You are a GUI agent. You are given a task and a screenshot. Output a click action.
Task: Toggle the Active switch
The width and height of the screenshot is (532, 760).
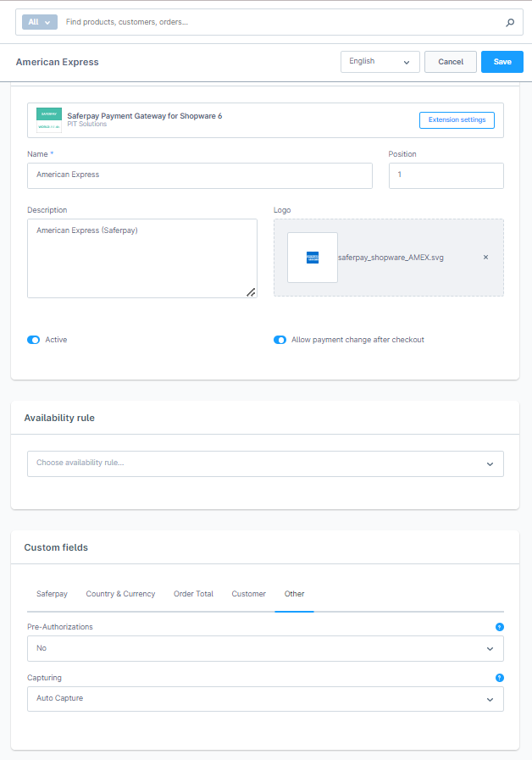point(34,340)
